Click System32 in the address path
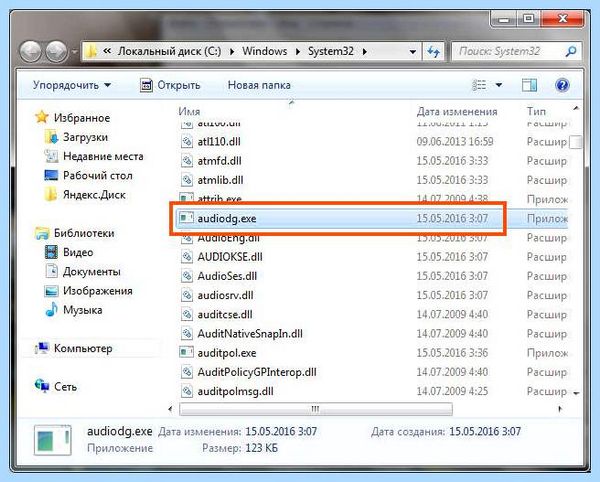The image size is (600, 482). [x=331, y=51]
